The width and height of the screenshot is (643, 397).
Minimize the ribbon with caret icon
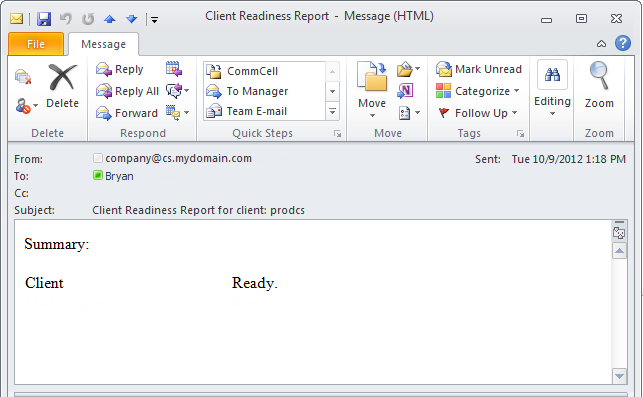[601, 43]
